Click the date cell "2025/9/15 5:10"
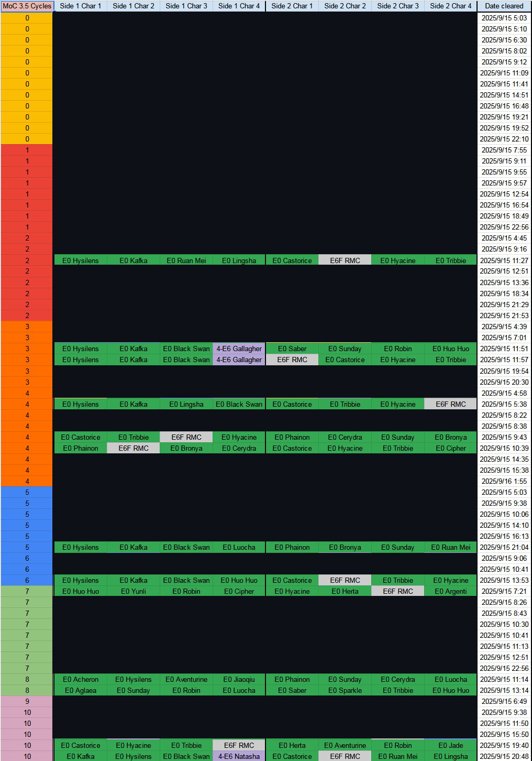 [x=504, y=29]
